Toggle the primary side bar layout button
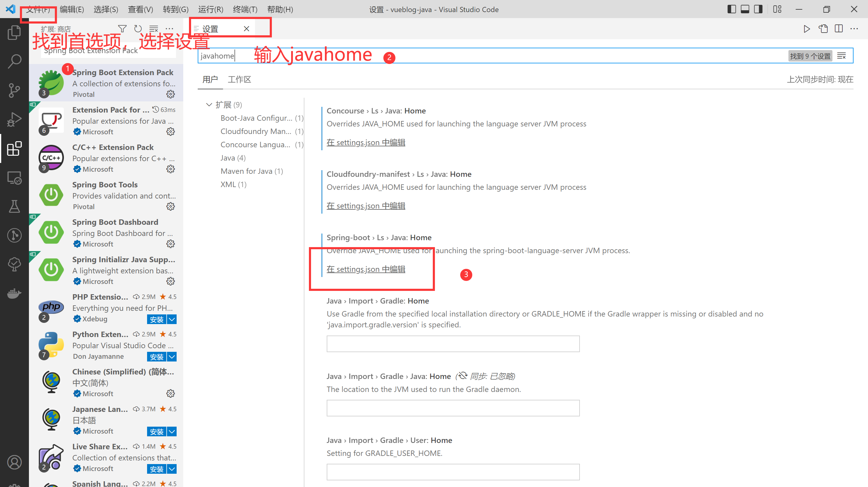This screenshot has width=868, height=487. point(731,9)
